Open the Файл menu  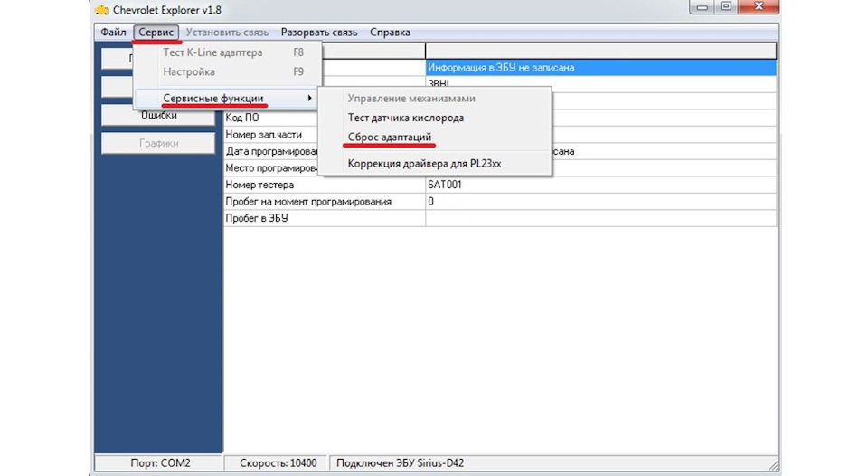coord(113,33)
